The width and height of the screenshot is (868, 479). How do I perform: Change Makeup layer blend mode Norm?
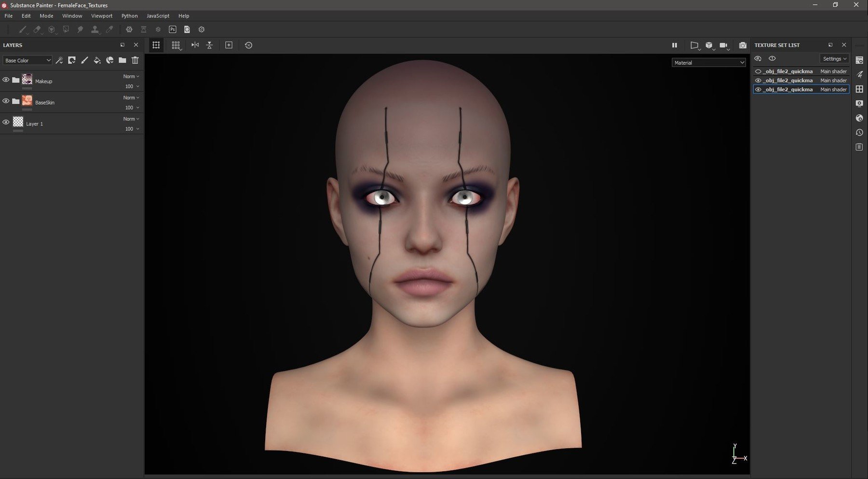point(131,76)
